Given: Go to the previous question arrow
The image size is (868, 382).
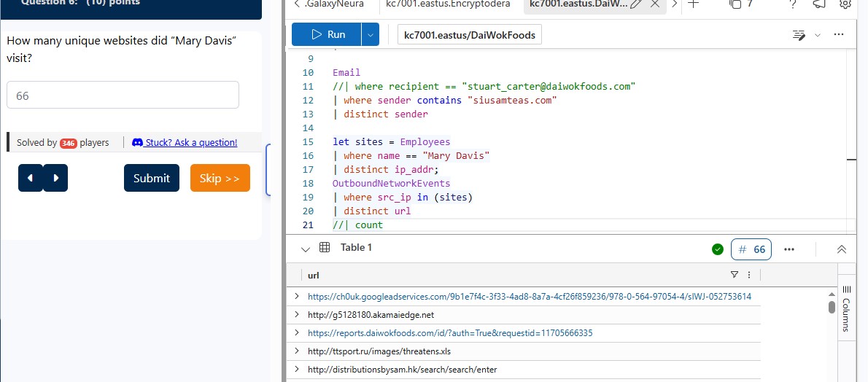Looking at the screenshot, I should 31,178.
